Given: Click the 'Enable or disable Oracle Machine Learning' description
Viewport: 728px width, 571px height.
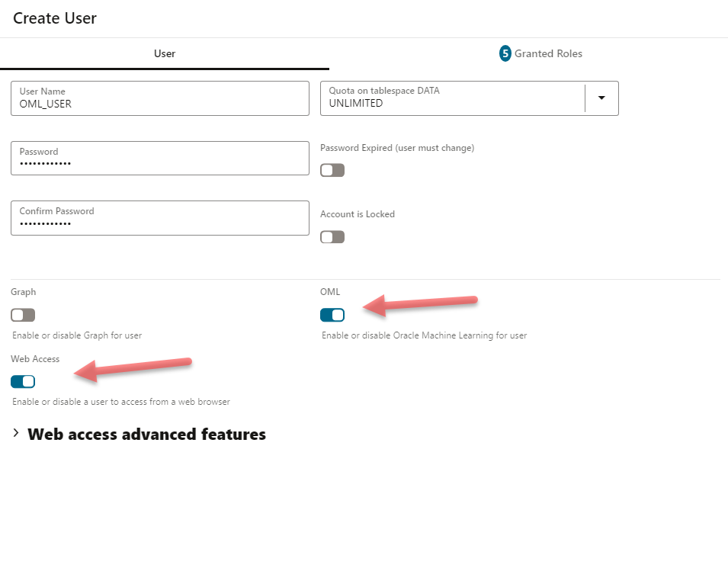Looking at the screenshot, I should pyautogui.click(x=425, y=335).
